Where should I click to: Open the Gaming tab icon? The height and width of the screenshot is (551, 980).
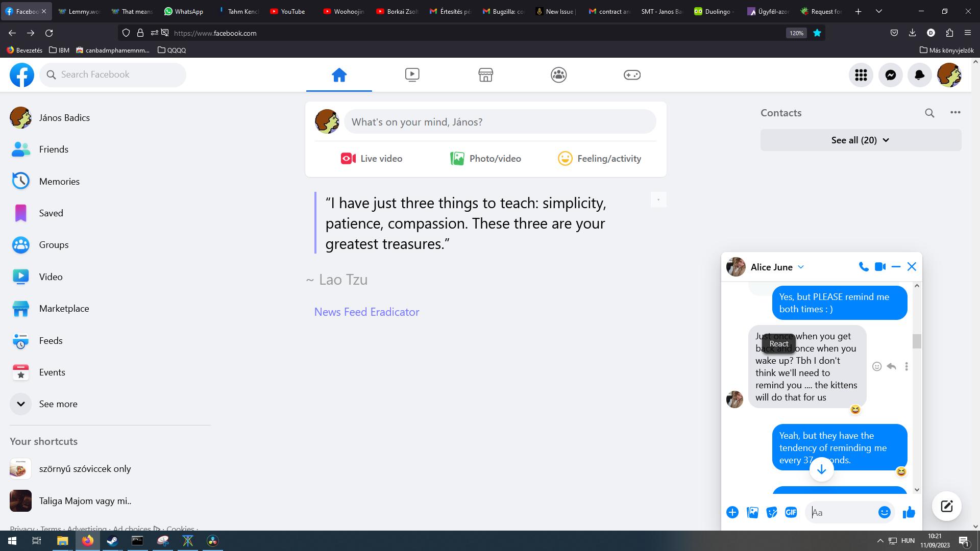(632, 74)
